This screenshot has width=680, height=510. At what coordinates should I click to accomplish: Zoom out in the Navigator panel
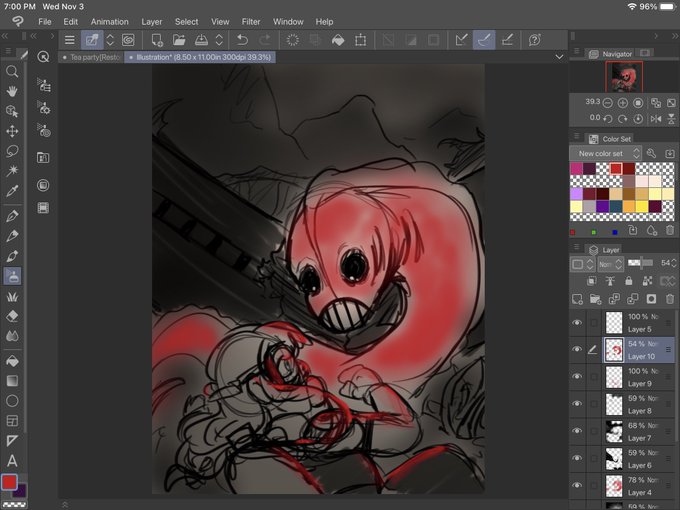point(608,103)
